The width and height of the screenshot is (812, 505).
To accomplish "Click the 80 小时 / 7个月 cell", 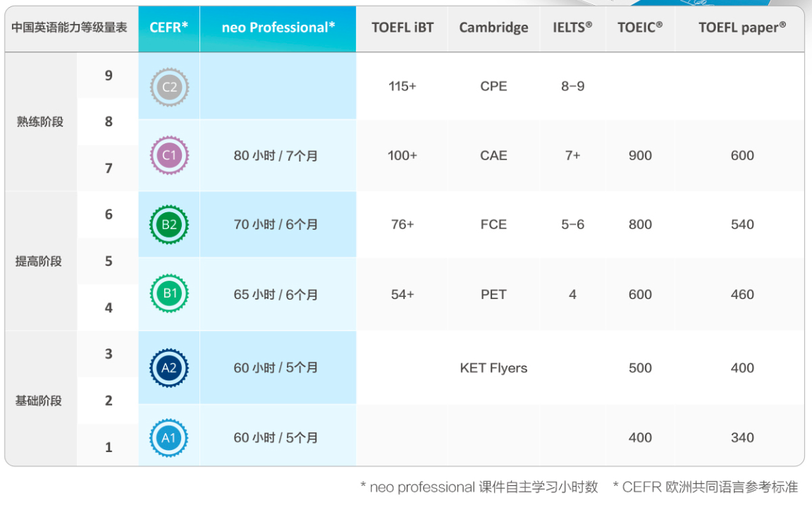I will [276, 156].
